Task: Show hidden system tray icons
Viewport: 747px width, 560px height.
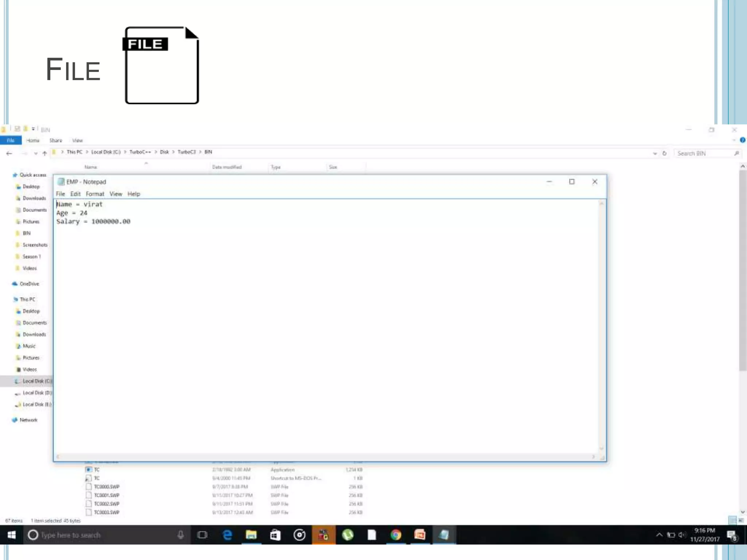Action: (659, 535)
